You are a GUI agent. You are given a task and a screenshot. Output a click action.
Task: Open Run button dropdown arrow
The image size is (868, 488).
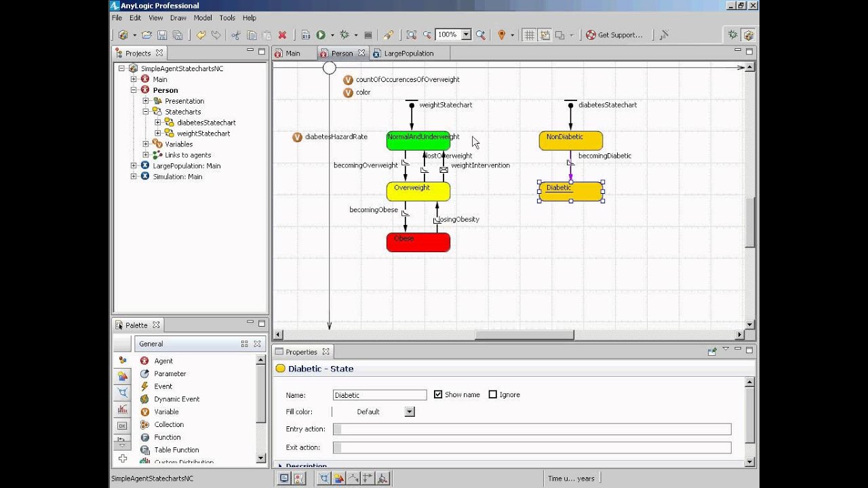pos(332,35)
